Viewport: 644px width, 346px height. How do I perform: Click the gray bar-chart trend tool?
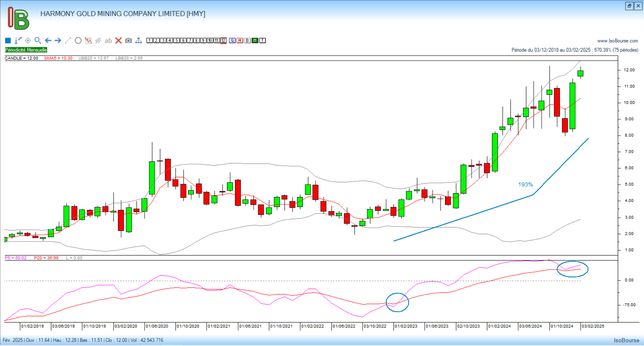click(x=98, y=41)
